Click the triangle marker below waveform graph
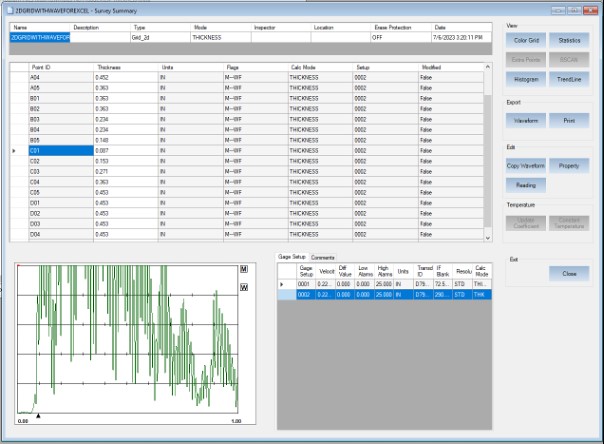 pyautogui.click(x=38, y=414)
